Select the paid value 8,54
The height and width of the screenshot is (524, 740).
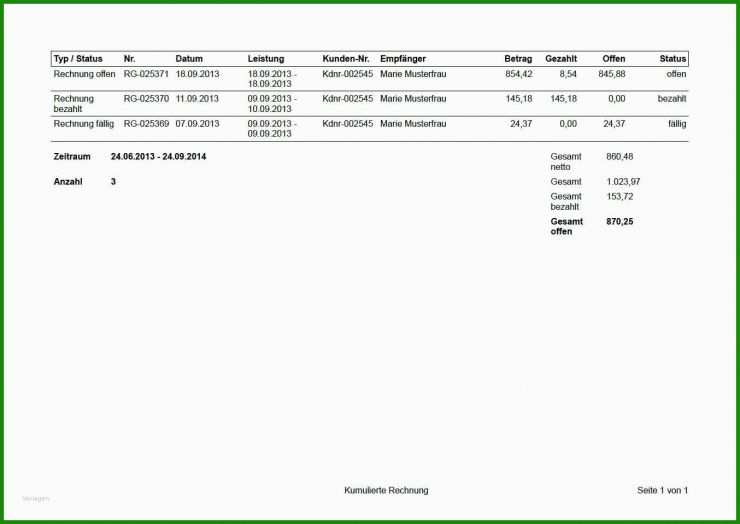click(568, 74)
